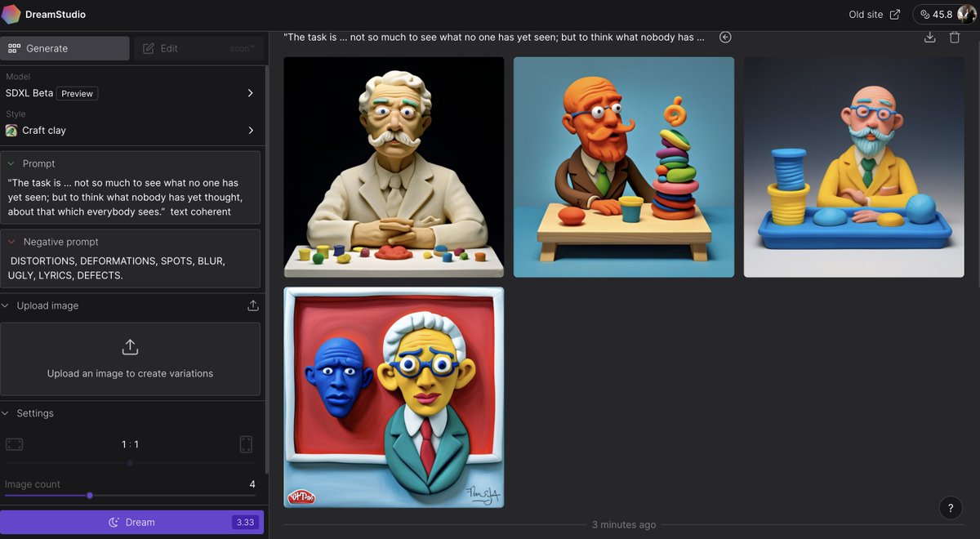Click the Preview badge next to SDXL Beta
This screenshot has height=539, width=980.
[77, 93]
